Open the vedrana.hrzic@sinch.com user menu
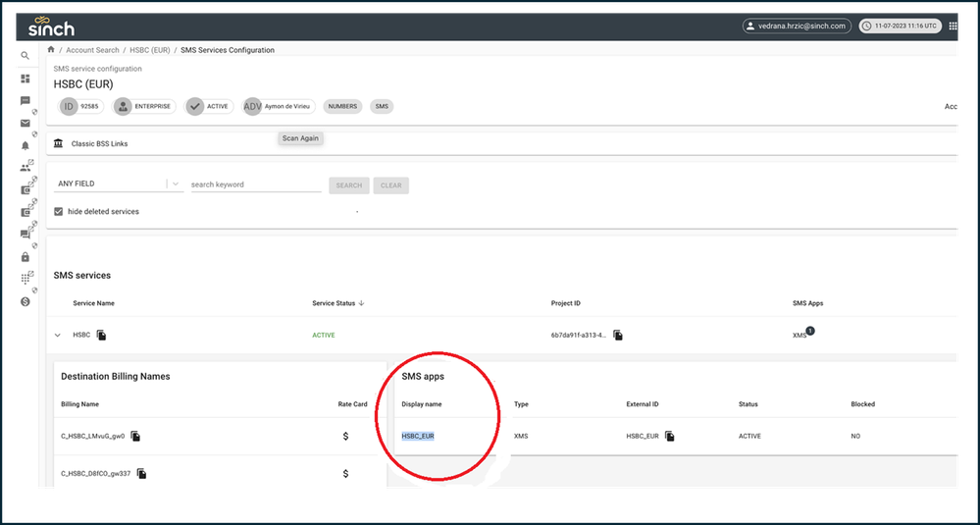 [797, 26]
